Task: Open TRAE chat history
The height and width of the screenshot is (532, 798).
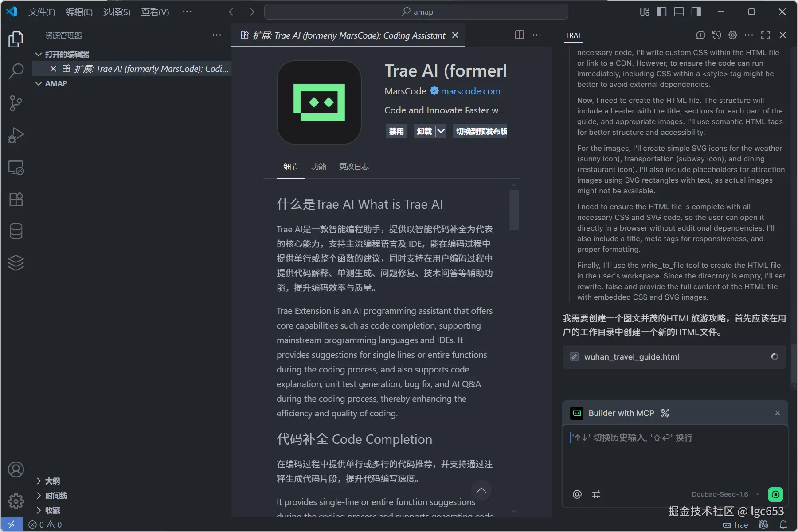Action: pos(717,35)
